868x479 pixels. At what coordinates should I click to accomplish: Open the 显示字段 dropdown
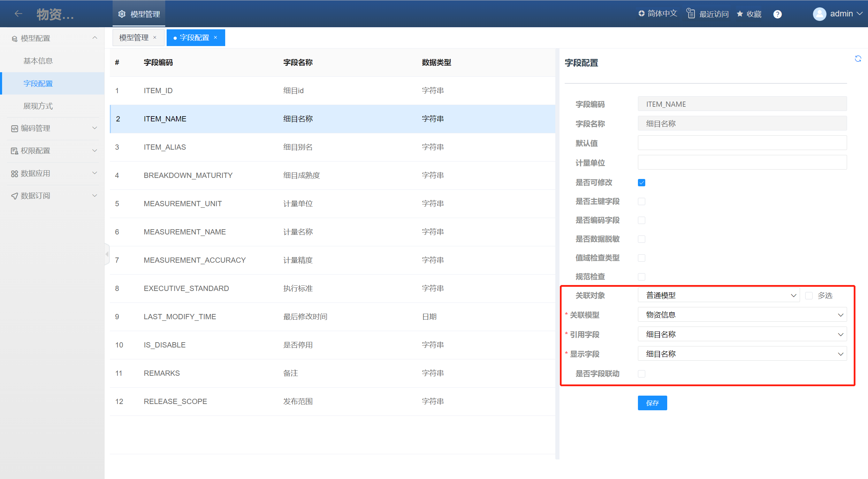pos(742,354)
